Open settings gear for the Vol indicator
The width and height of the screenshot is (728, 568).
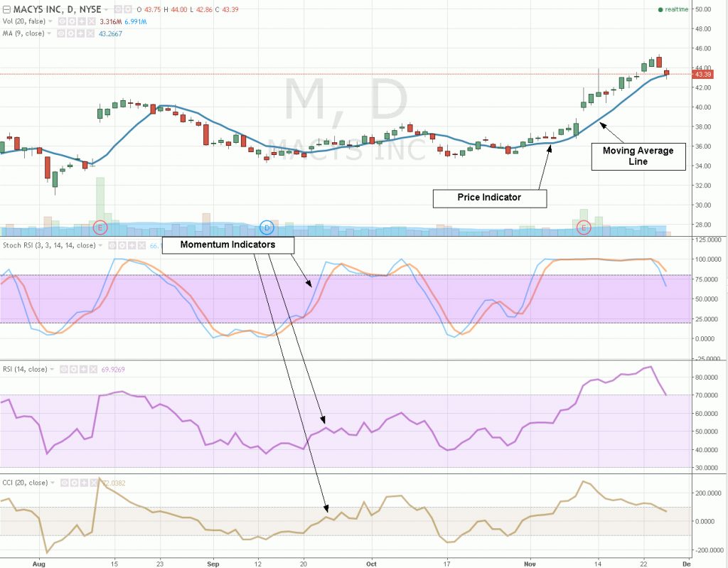[x=72, y=21]
